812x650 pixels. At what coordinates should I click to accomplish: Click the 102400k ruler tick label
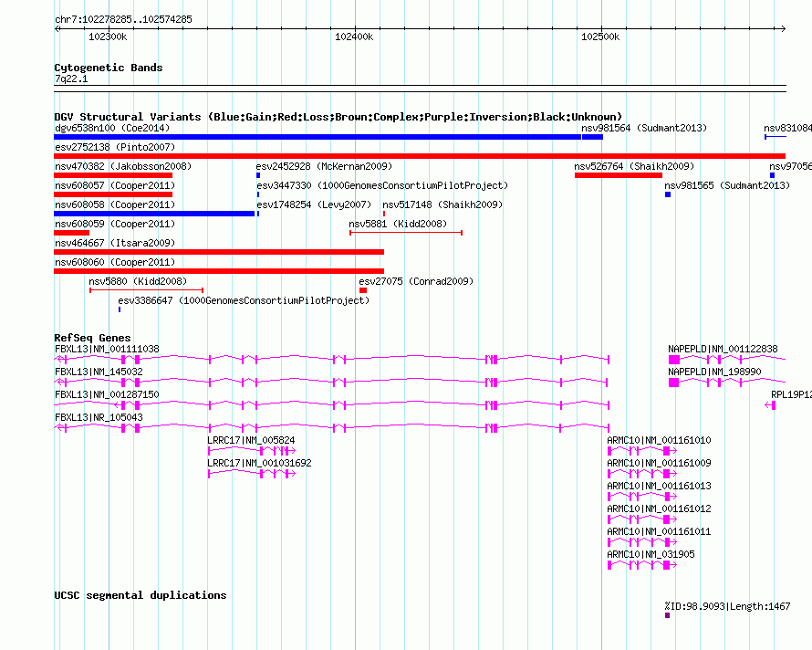tap(354, 37)
